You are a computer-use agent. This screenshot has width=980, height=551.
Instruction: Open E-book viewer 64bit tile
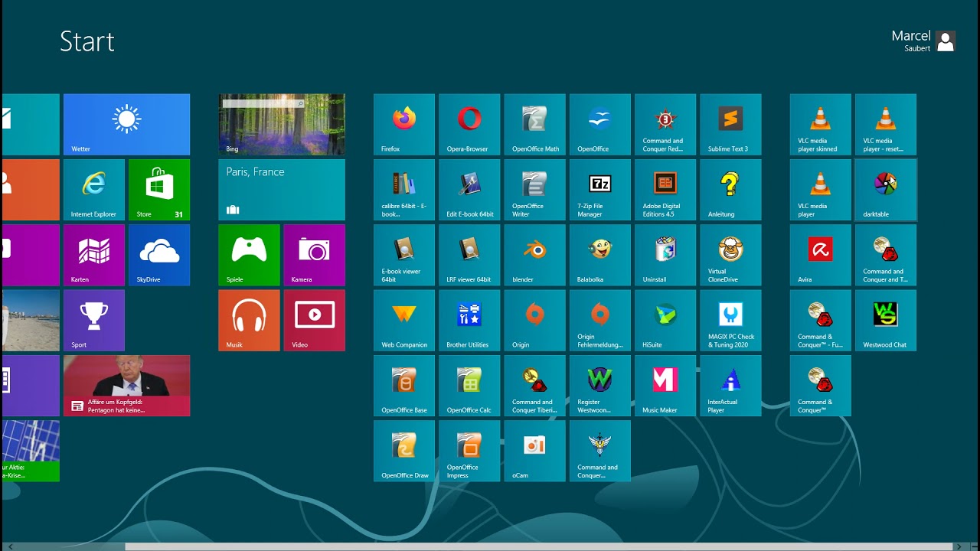404,255
